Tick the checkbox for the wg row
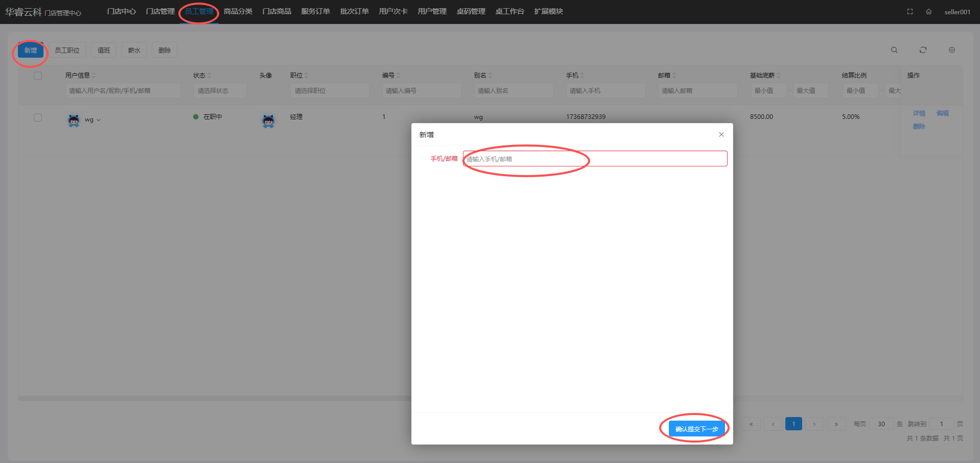This screenshot has height=463, width=980. [38, 117]
